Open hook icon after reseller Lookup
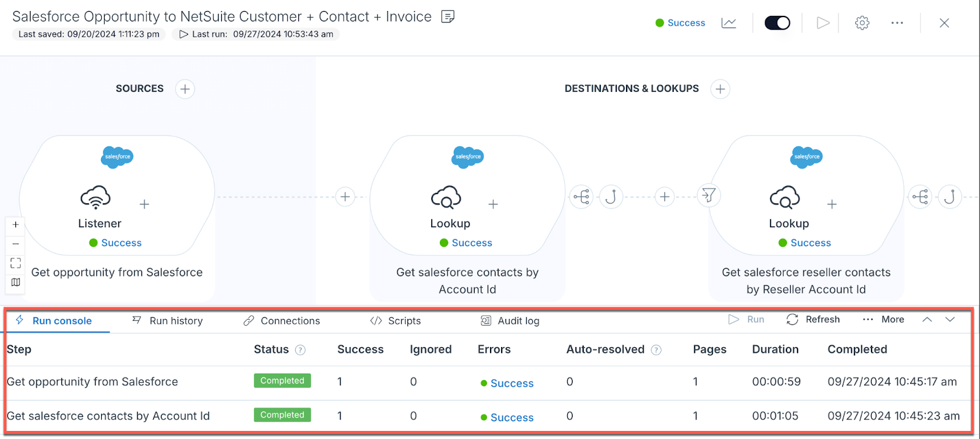The height and width of the screenshot is (439, 980). (x=949, y=197)
